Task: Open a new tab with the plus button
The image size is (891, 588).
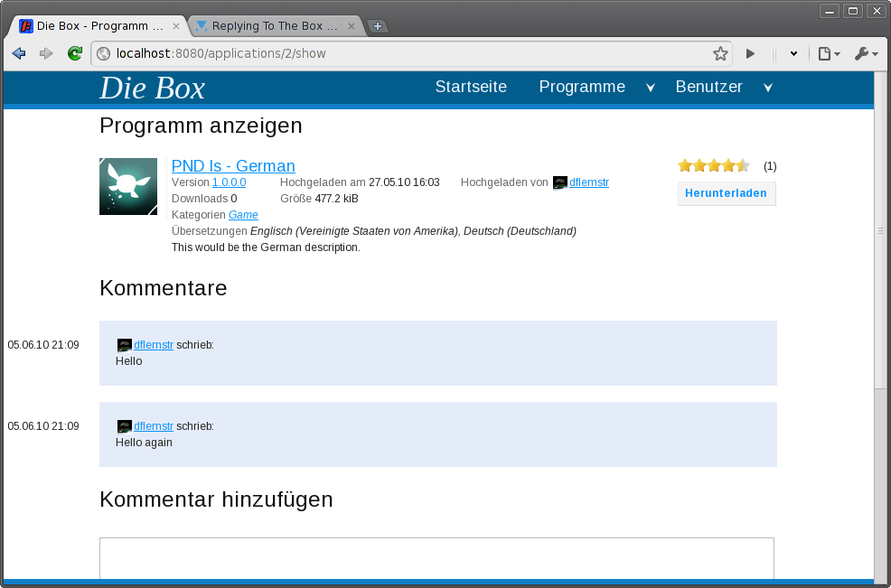Action: coord(378,26)
